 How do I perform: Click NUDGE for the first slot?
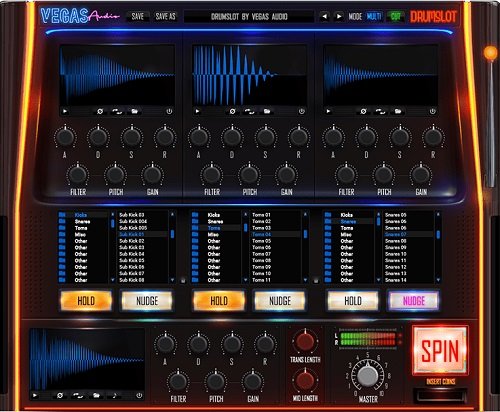click(147, 301)
